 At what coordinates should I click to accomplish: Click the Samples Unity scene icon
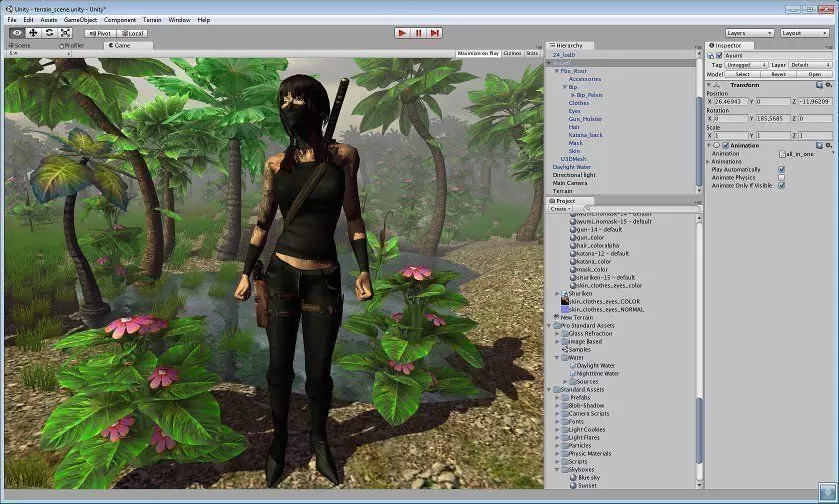pyautogui.click(x=565, y=349)
